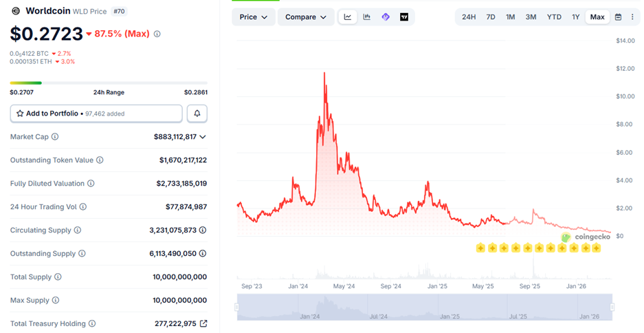Screen dimensions: 644x333
Task: Select the YTD range tab
Action: point(554,17)
